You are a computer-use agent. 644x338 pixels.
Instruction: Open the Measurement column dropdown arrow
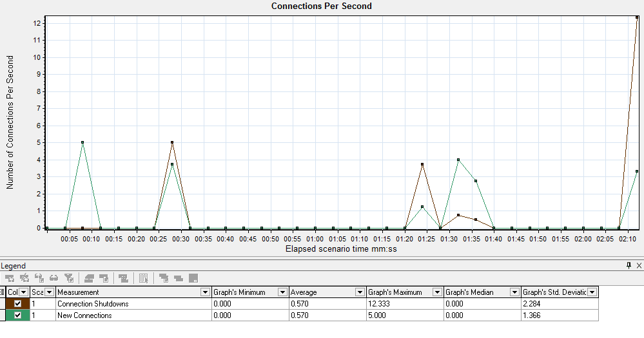pos(205,292)
